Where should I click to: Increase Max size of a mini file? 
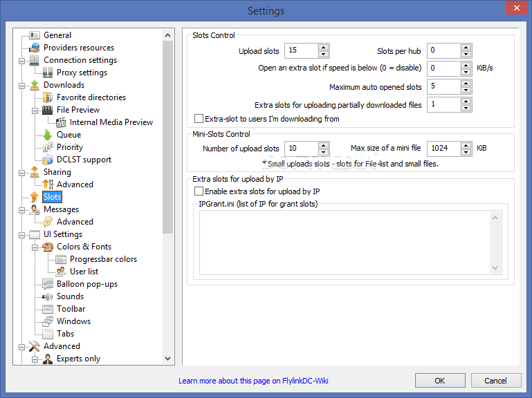click(x=466, y=145)
